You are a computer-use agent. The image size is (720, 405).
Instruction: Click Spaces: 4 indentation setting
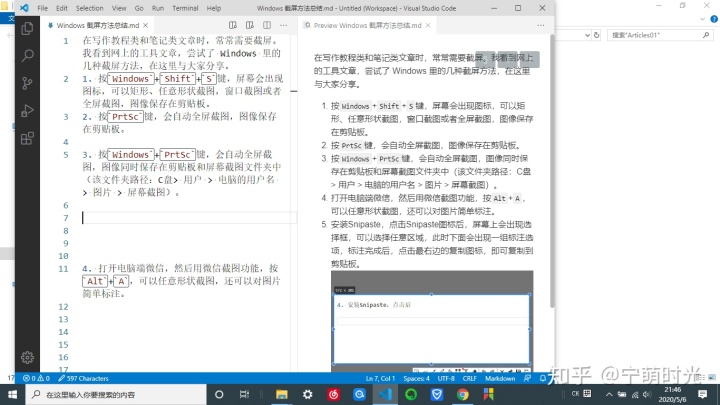416,378
